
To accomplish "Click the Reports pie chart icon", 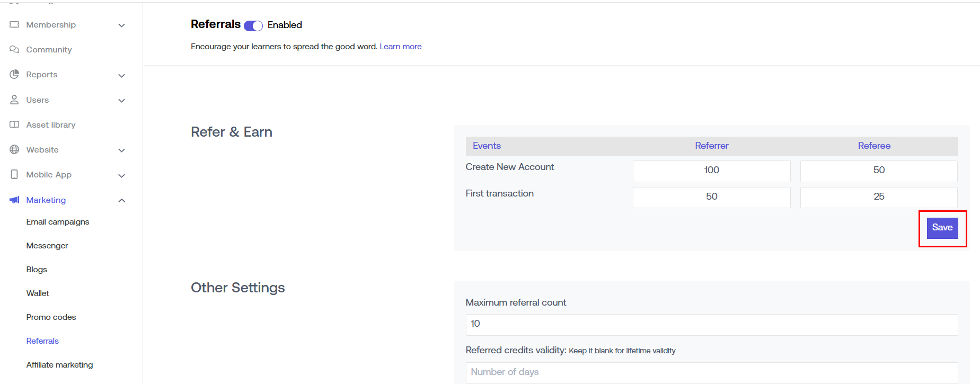I will (x=14, y=75).
